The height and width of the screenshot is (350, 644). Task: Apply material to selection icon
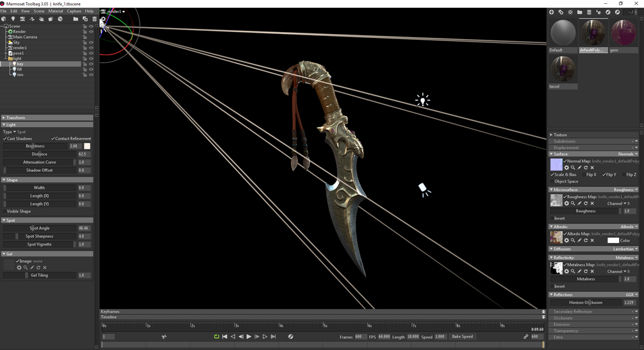(x=599, y=12)
